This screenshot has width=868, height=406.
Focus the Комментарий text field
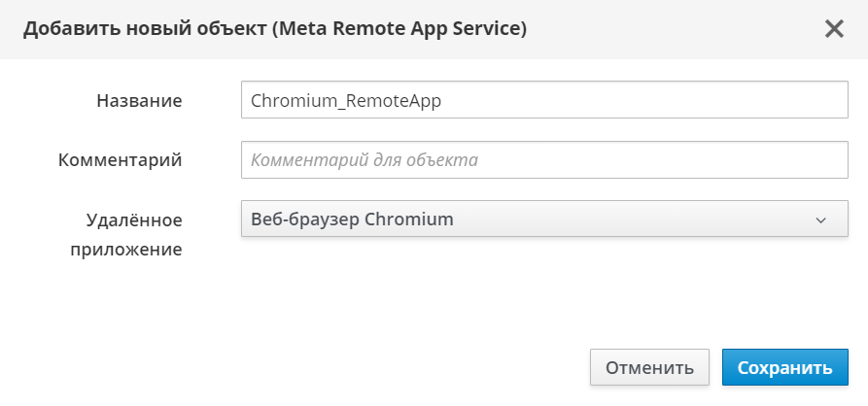point(544,160)
